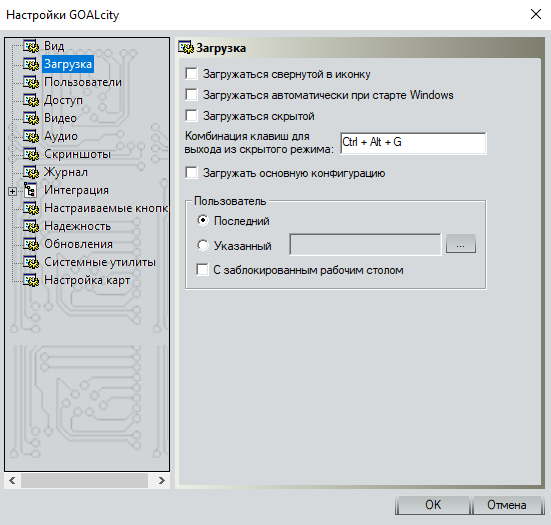
Task: Click the icon beside Системные утилиты
Action: 31,262
